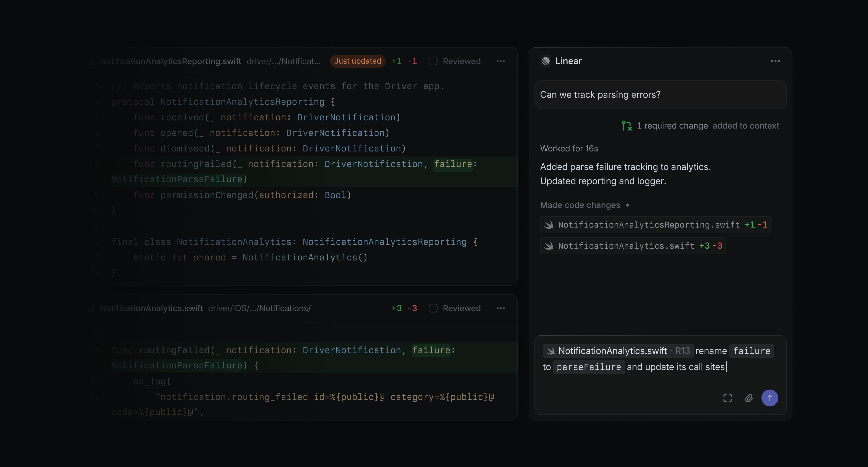Click the paperclip attach icon
The height and width of the screenshot is (467, 868).
click(x=749, y=398)
